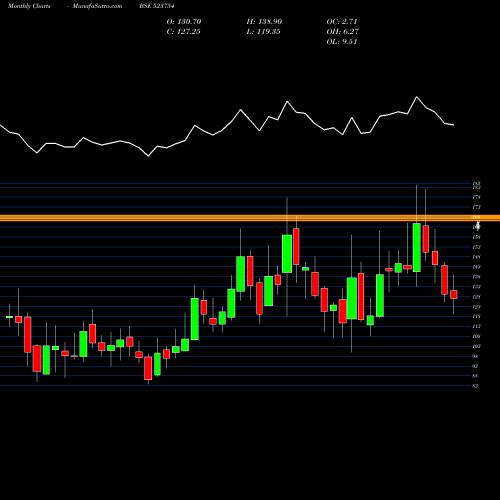
Task: Click the high value "H: 138.90"
Action: 264,22
